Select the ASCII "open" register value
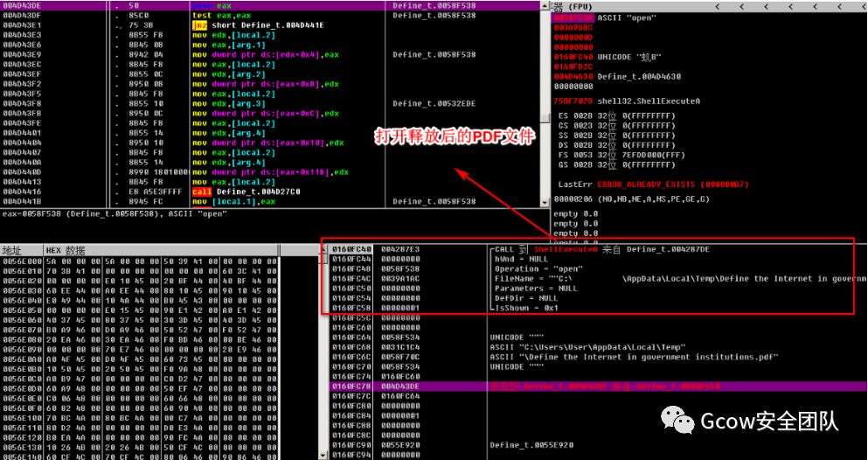This screenshot has height=460, width=868. point(627,17)
